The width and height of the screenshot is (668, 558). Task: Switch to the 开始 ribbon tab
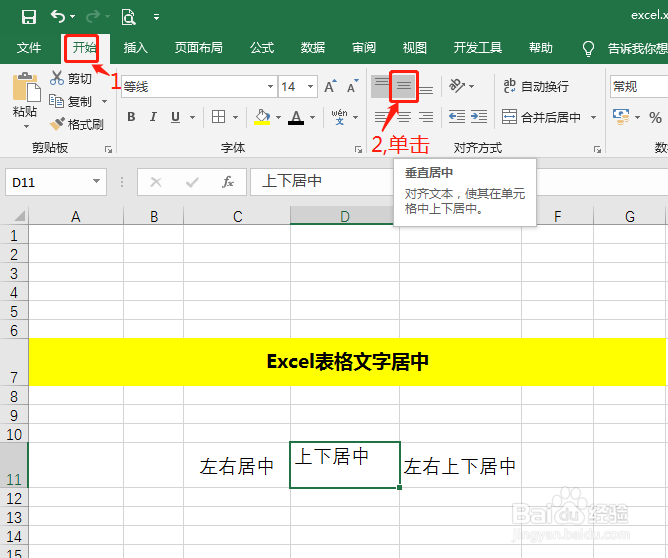(84, 47)
